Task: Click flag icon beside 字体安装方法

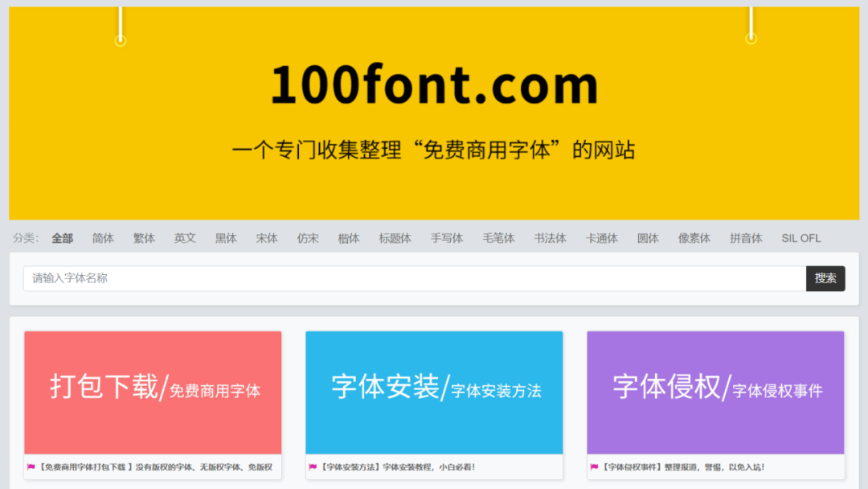Action: [x=313, y=466]
